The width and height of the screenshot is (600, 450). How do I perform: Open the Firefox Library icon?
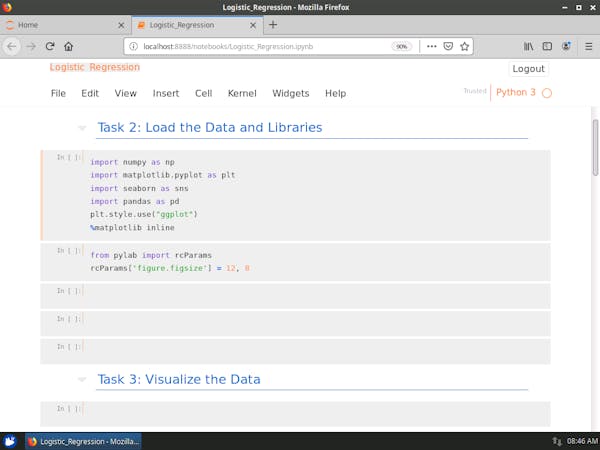[x=528, y=46]
